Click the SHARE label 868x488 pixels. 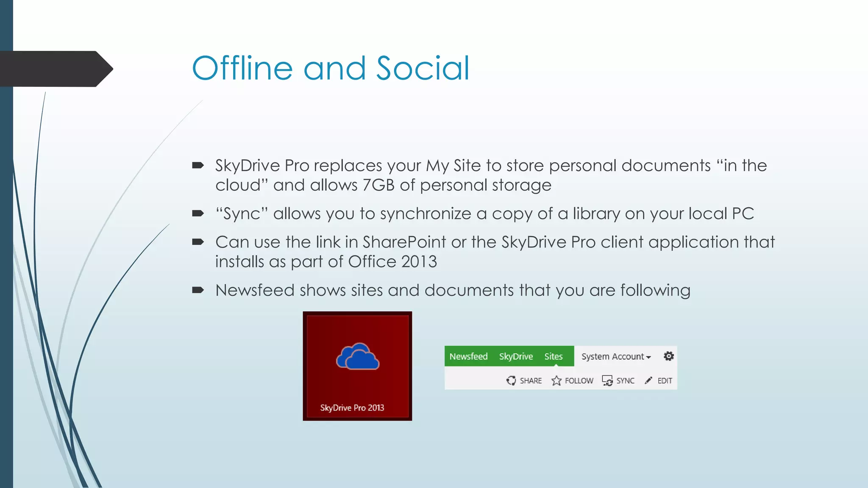(x=531, y=381)
